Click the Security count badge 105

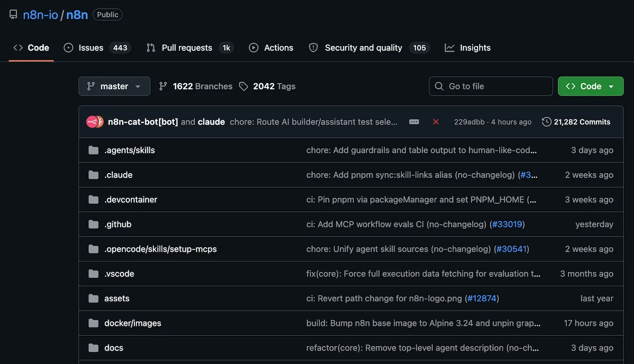(x=419, y=48)
